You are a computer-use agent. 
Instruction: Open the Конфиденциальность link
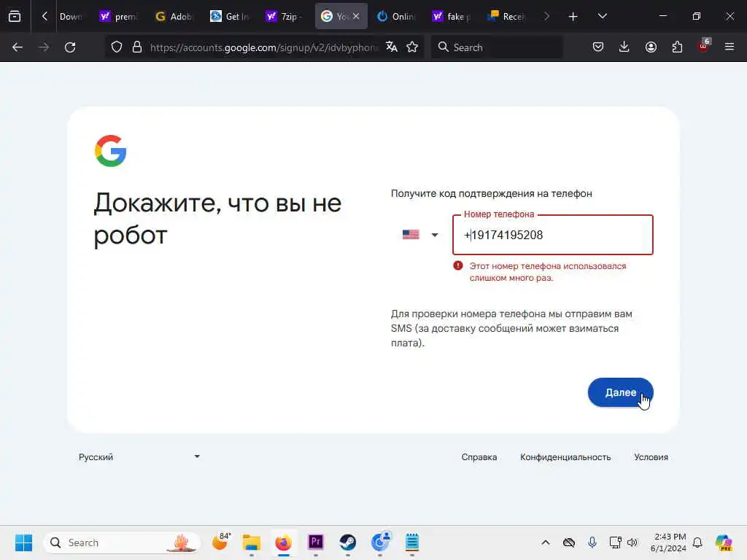point(565,457)
